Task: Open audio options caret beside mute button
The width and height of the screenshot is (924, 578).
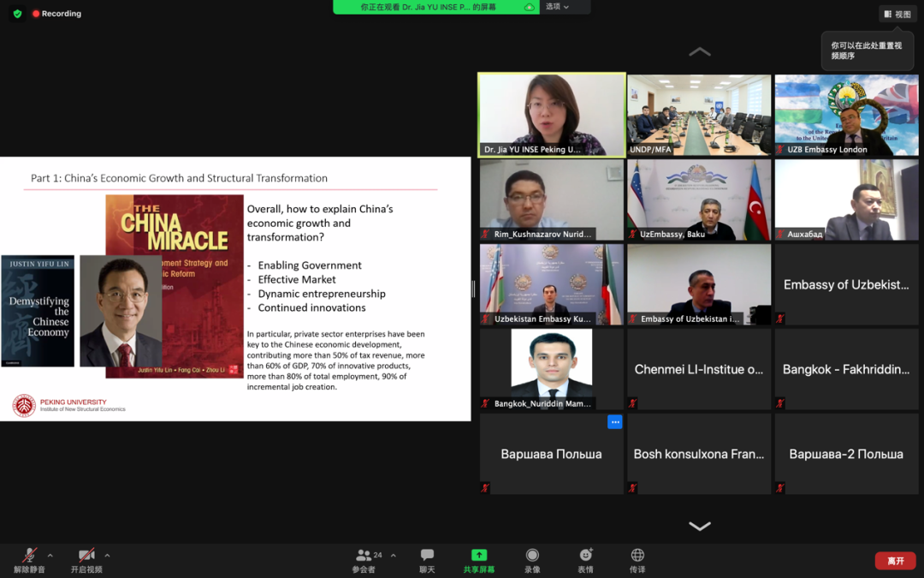Action: tap(50, 555)
